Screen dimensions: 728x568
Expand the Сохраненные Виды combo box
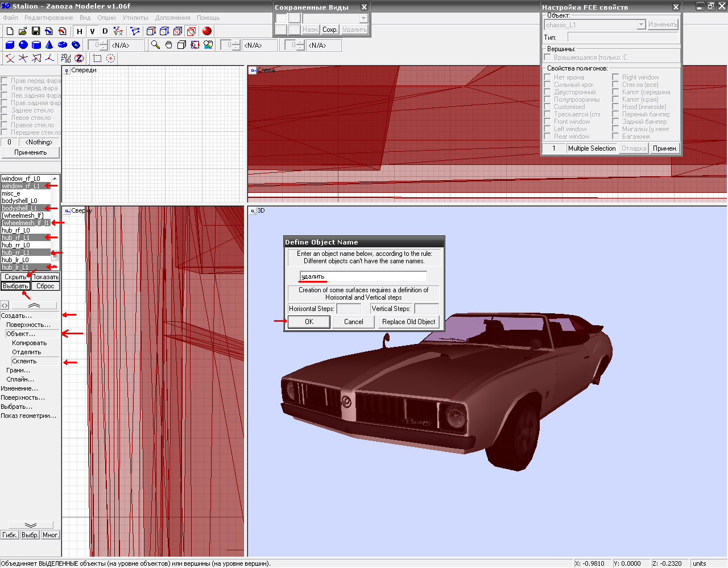[x=363, y=18]
